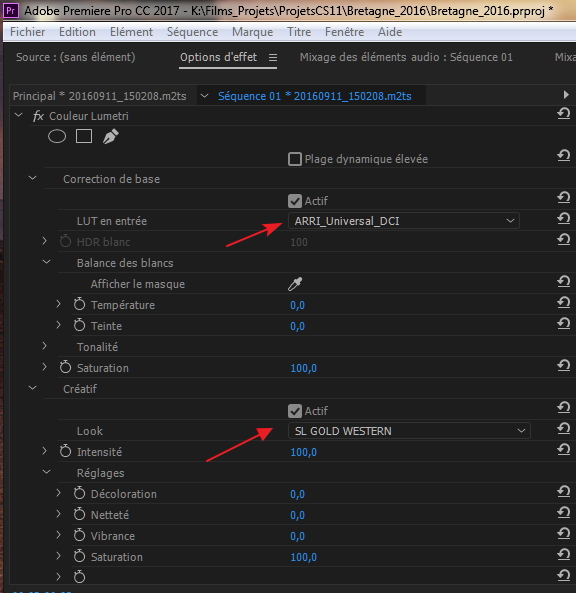Image resolution: width=576 pixels, height=593 pixels.
Task: Collapse the Balance des blancs group
Action: pos(47,262)
